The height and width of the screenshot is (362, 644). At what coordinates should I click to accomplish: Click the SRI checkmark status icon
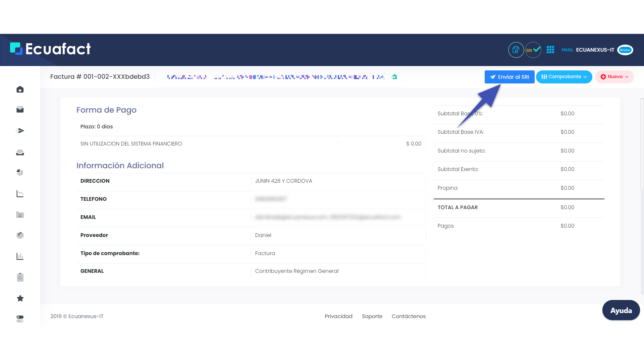[533, 50]
